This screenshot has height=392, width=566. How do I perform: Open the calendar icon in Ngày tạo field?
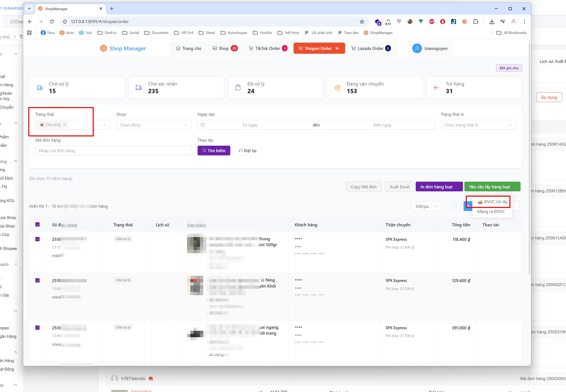pyautogui.click(x=203, y=125)
